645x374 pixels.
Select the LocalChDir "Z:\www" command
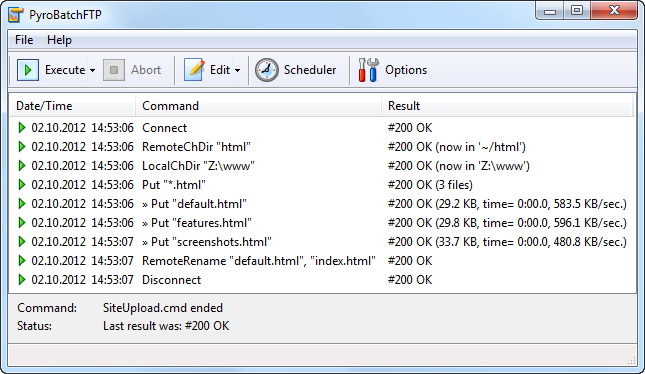tap(198, 165)
